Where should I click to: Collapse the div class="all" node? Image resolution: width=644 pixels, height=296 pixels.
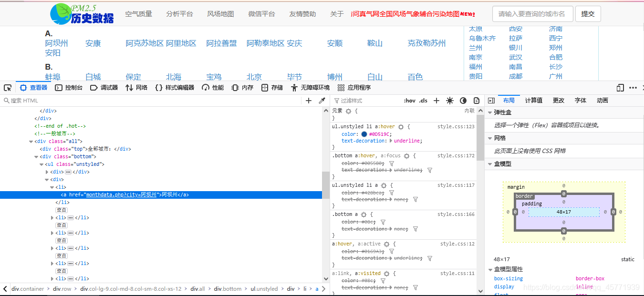coord(31,142)
